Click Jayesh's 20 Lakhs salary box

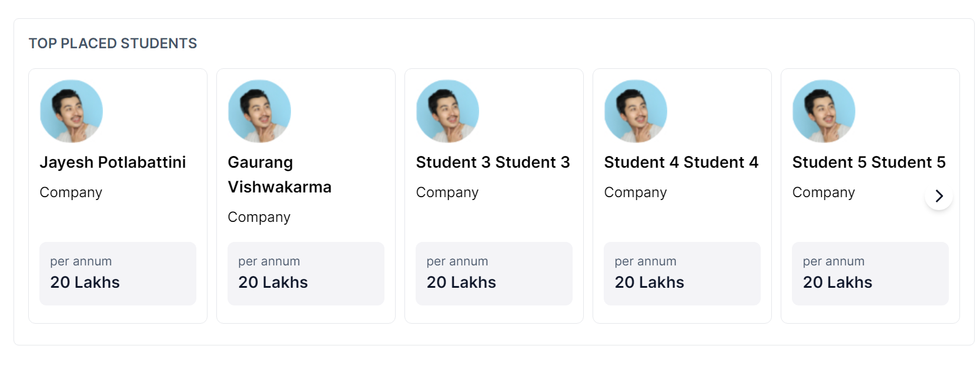tap(118, 274)
